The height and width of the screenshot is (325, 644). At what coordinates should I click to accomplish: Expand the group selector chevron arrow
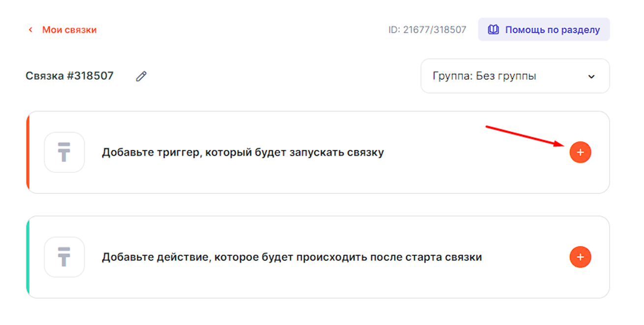591,77
